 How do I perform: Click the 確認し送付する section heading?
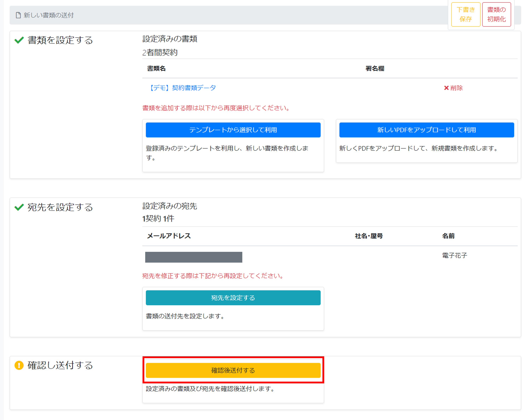tap(60, 365)
